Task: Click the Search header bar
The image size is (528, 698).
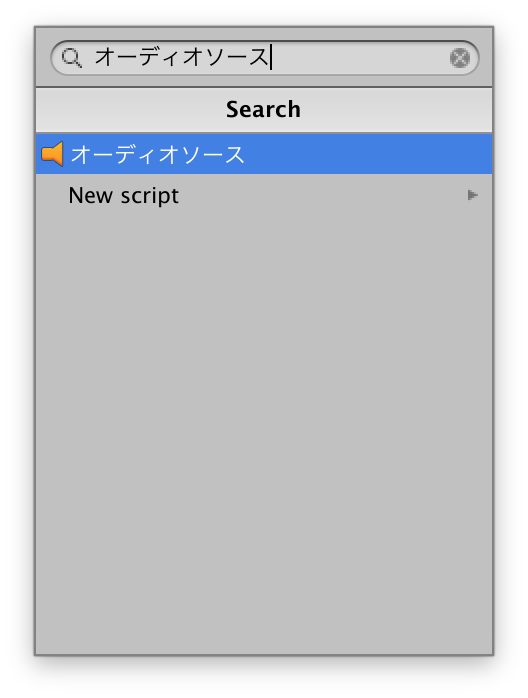Action: pyautogui.click(x=264, y=110)
